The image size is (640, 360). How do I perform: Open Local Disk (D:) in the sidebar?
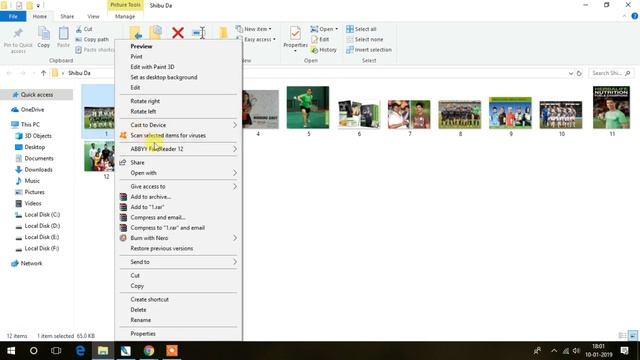tap(42, 226)
